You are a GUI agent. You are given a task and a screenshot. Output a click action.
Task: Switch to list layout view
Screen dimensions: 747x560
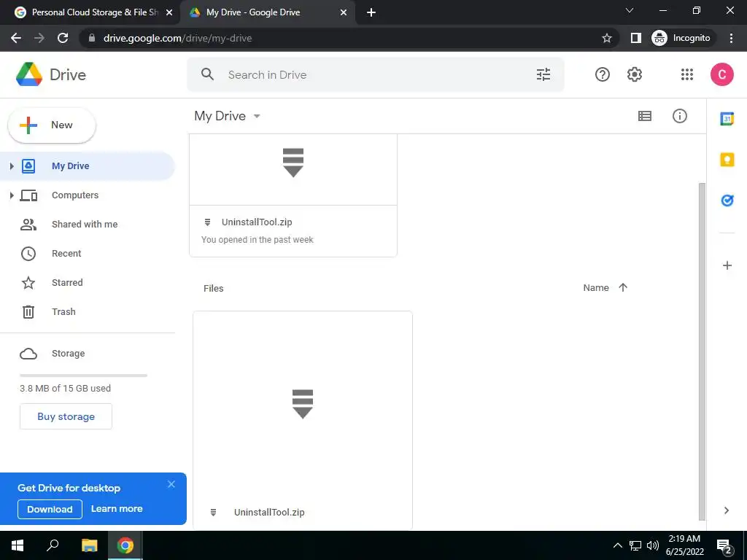point(645,116)
